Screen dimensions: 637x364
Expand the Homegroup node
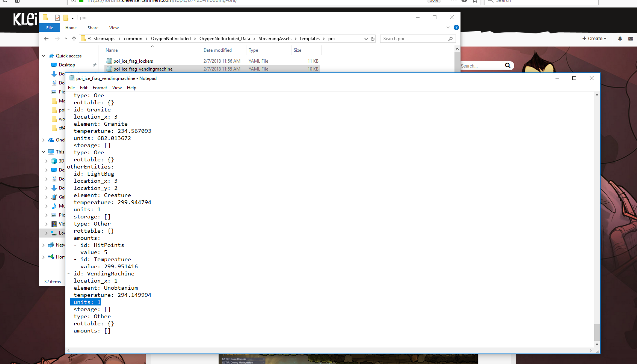pos(44,257)
